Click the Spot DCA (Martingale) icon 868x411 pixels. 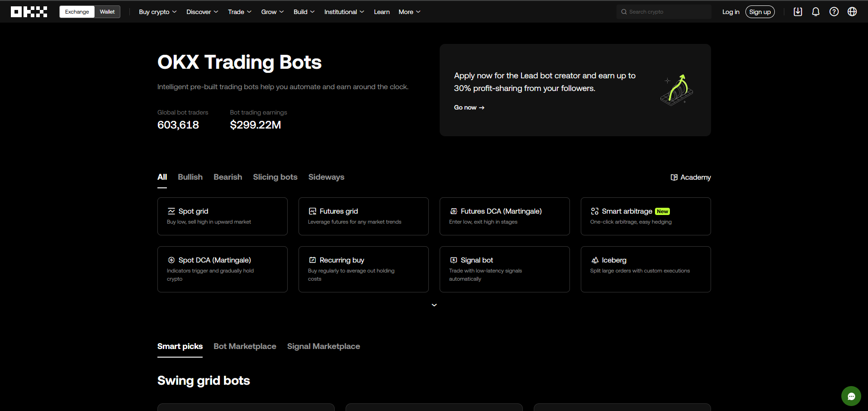pos(171,260)
